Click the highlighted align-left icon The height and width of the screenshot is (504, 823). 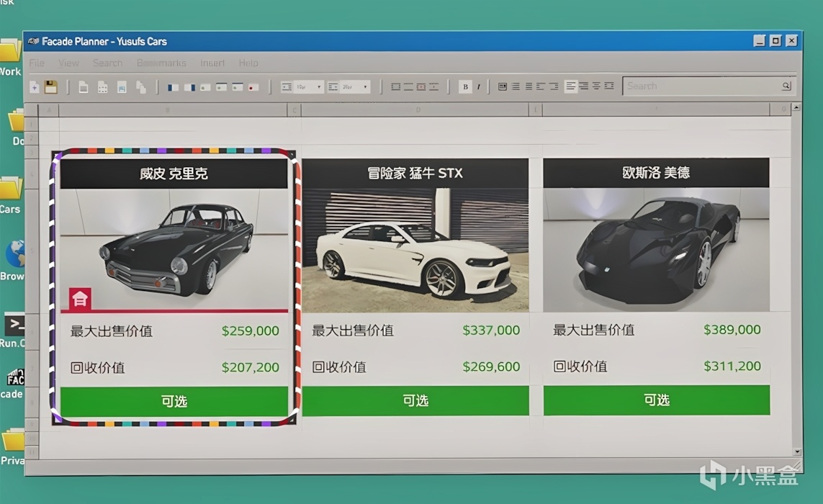[570, 86]
